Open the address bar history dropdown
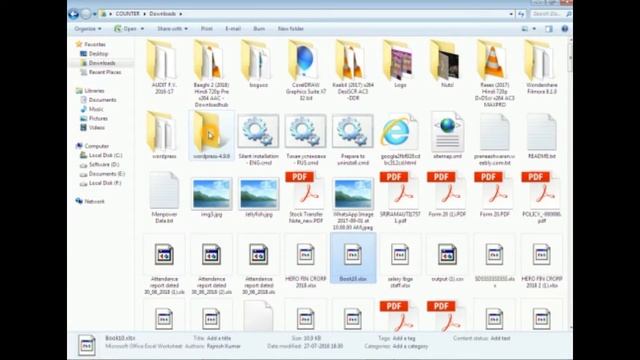Image resolution: width=640 pixels, height=360 pixels. tap(511, 14)
